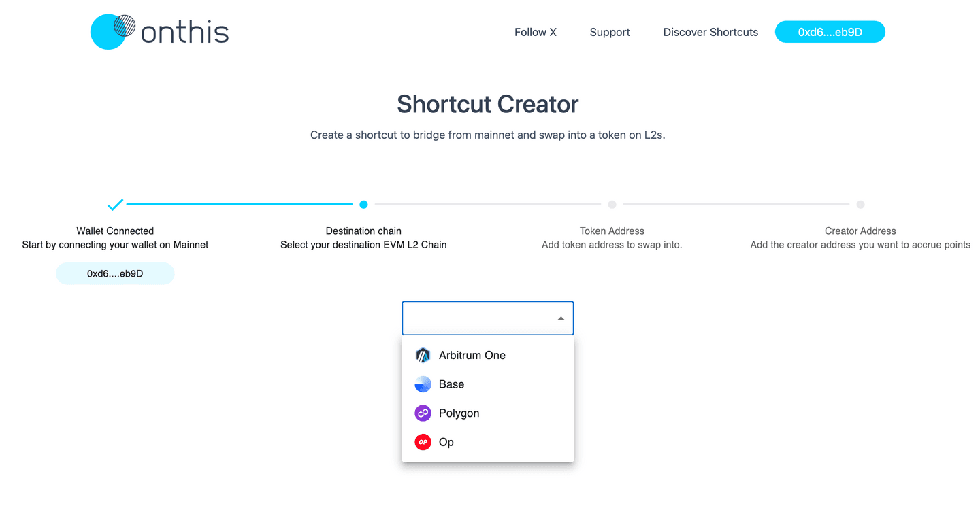
Task: Click the onthis wordmark text
Action: click(185, 31)
